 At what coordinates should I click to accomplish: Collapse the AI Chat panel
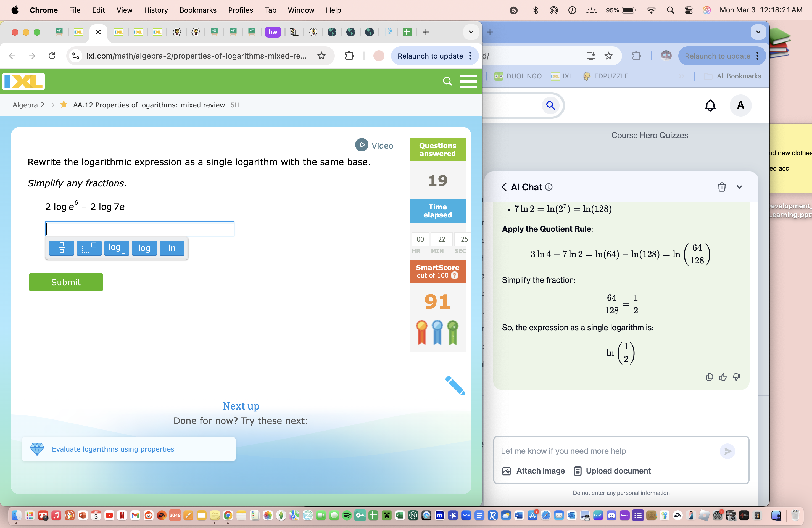[x=739, y=187]
